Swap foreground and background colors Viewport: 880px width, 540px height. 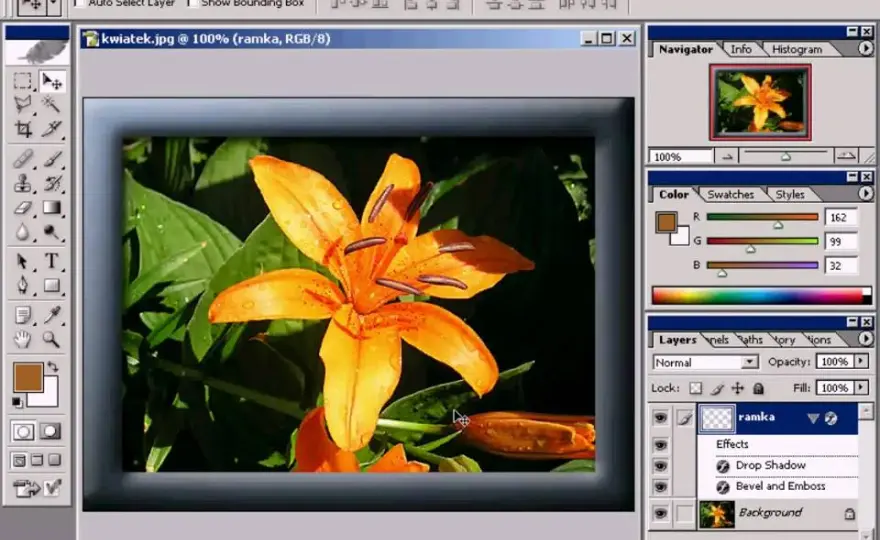point(53,367)
